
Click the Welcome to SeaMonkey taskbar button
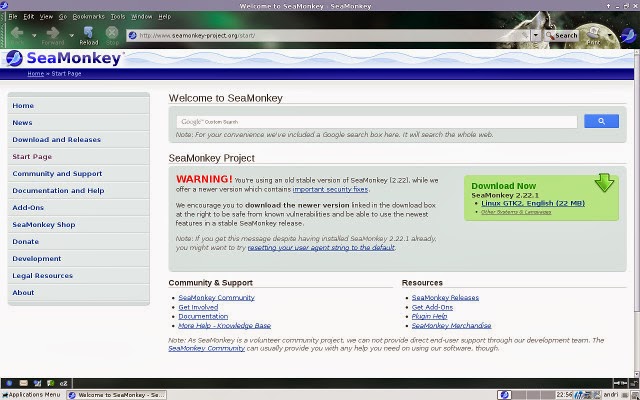pyautogui.click(x=117, y=395)
